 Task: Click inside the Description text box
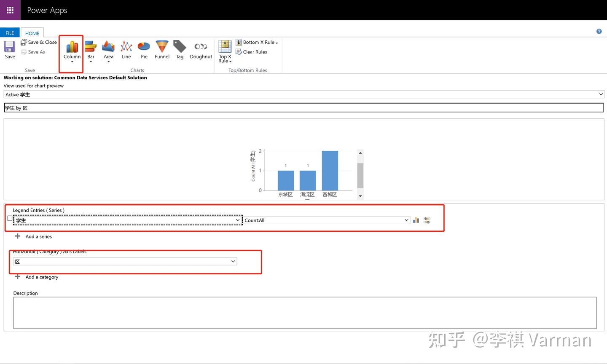[305, 313]
